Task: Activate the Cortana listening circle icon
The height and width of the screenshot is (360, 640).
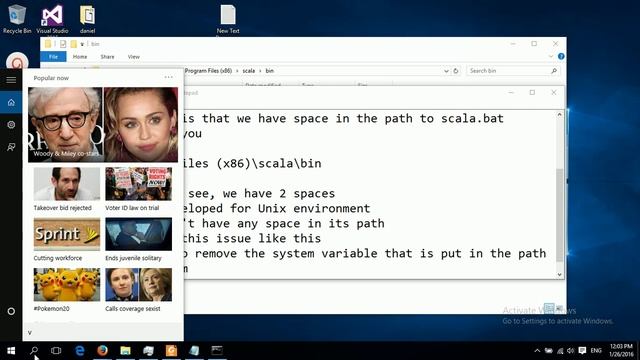Action: 11,311
